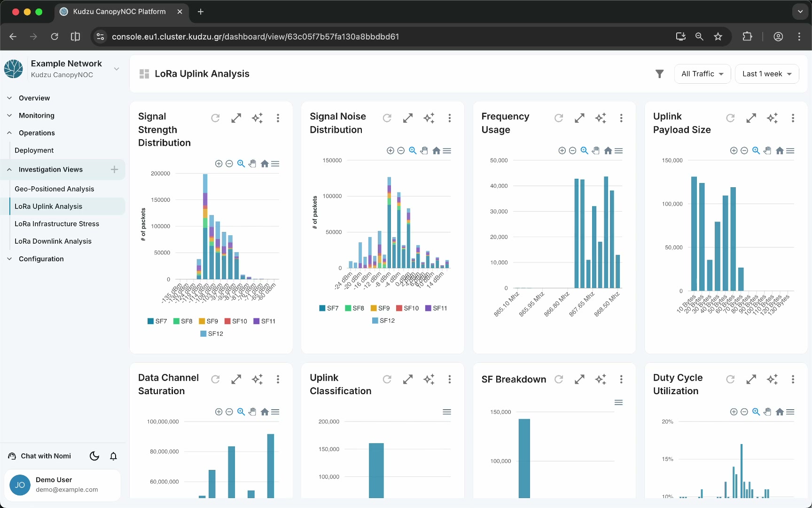This screenshot has height=508, width=812.
Task: Open the notifications bell
Action: pos(113,456)
